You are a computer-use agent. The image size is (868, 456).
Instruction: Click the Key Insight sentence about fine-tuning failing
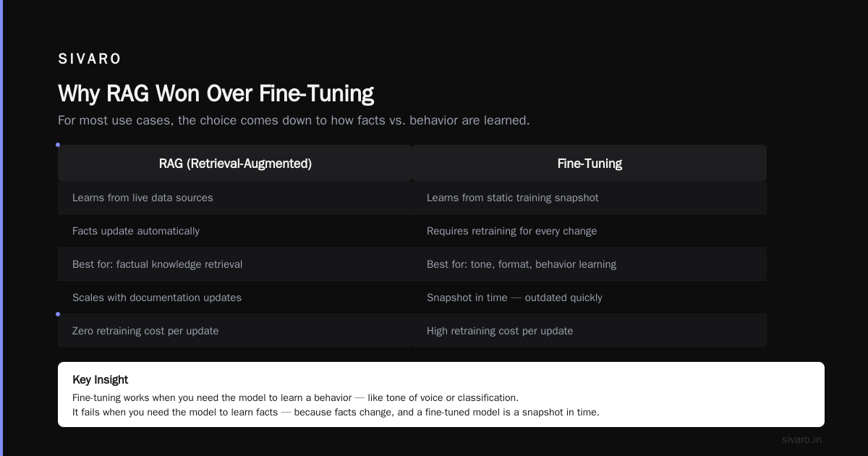(x=336, y=413)
